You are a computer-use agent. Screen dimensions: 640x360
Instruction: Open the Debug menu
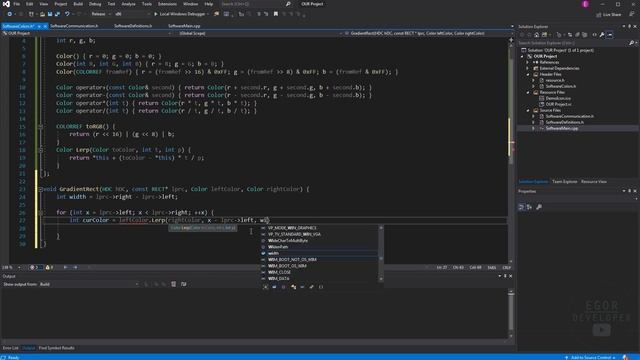(x=95, y=4)
